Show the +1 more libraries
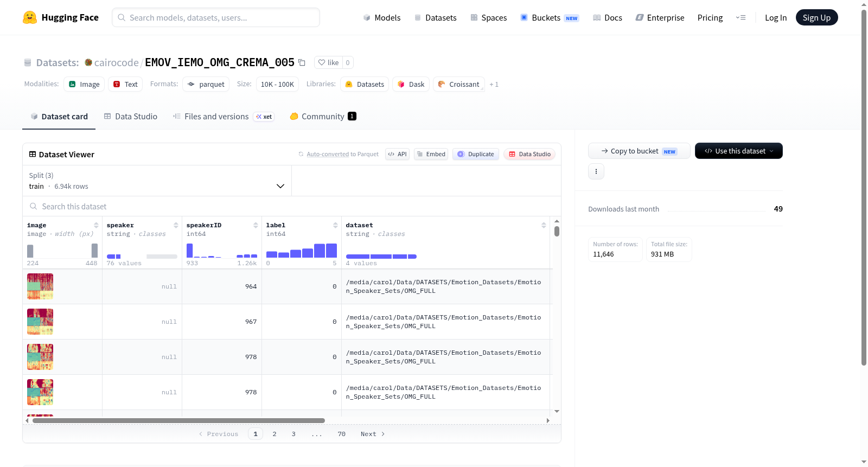 (x=494, y=85)
